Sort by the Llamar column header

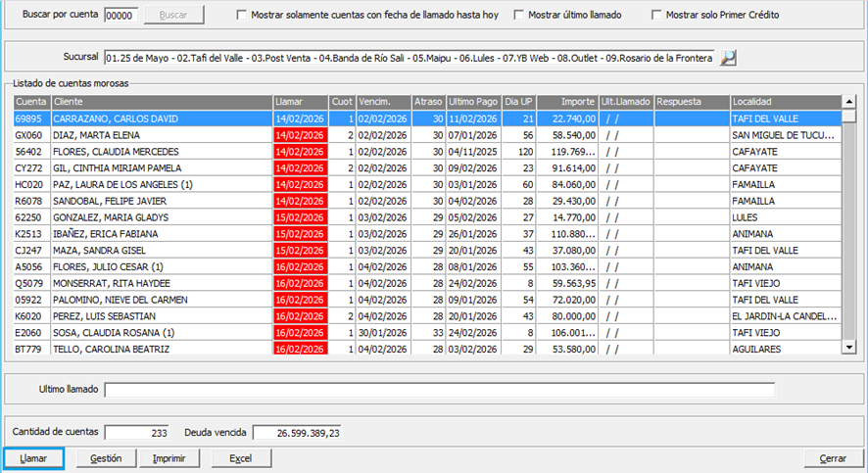(300, 102)
